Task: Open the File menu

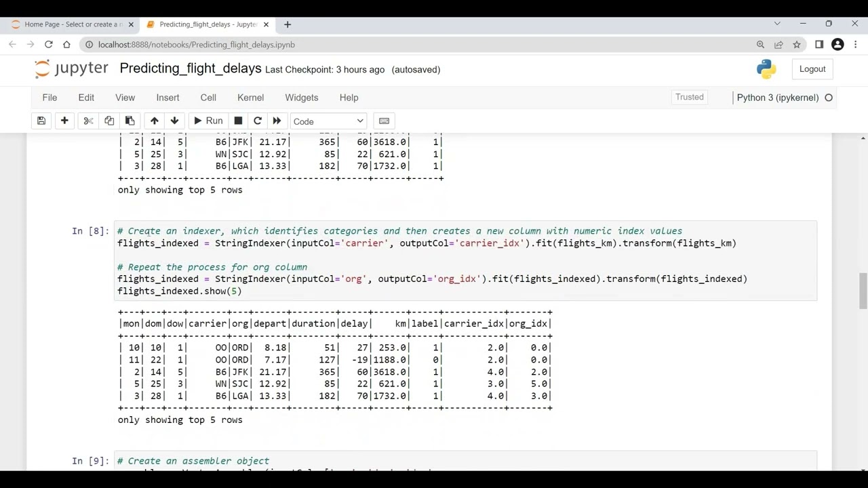Action: click(50, 98)
